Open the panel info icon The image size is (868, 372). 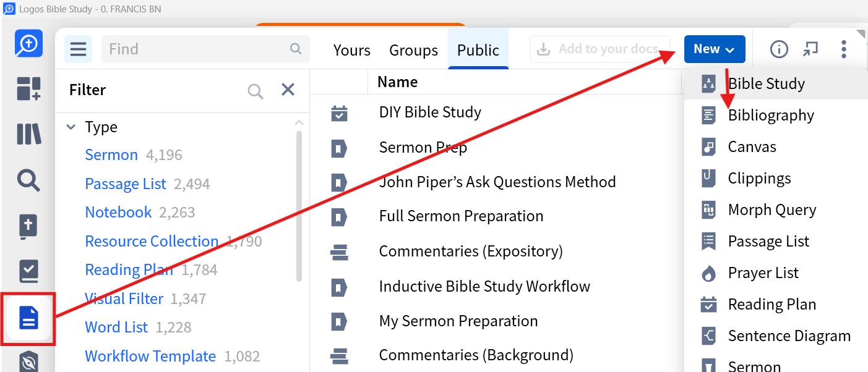[x=779, y=49]
